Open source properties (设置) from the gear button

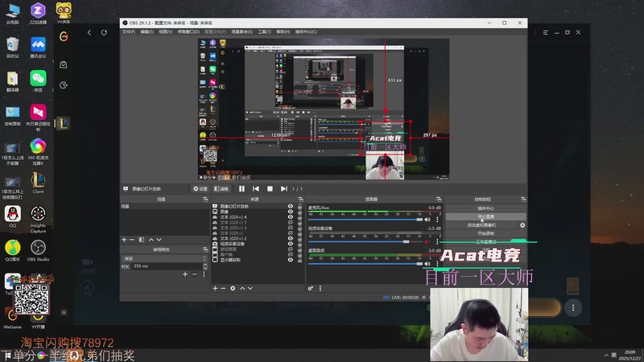(x=200, y=189)
